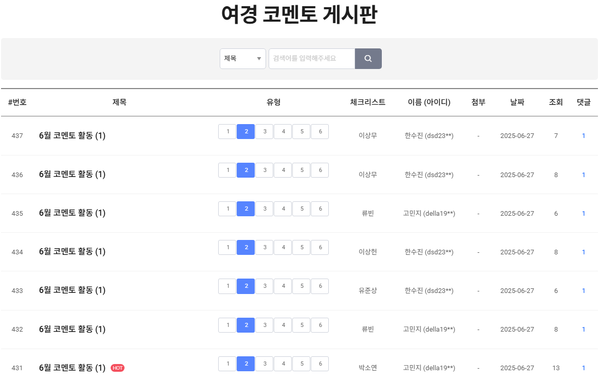Select highlighted type 2 in row 437

pos(246,132)
